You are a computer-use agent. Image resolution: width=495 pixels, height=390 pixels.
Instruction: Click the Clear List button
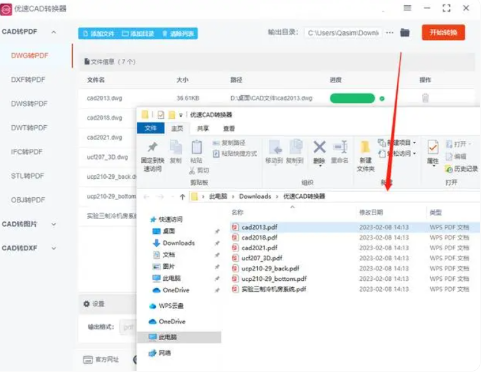[x=178, y=34]
